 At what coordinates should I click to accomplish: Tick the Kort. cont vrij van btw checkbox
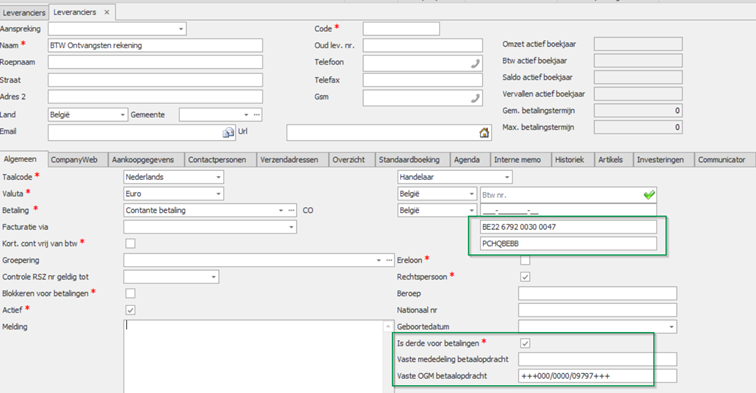(130, 244)
